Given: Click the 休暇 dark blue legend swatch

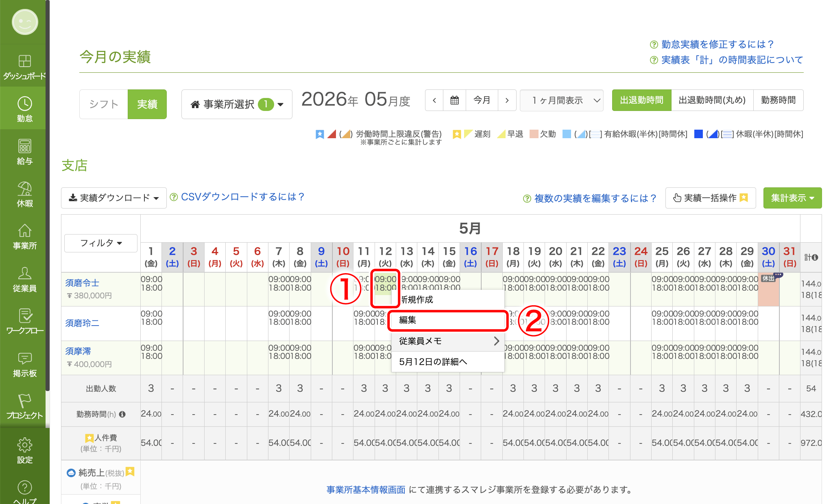Looking at the screenshot, I should point(698,134).
